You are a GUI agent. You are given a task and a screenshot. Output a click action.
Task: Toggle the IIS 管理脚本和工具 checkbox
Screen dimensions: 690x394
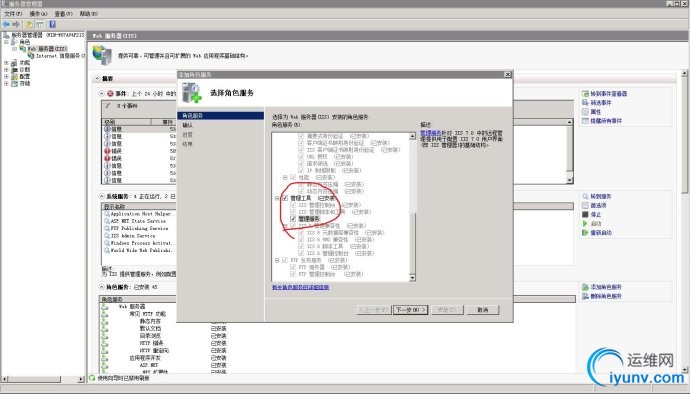click(293, 212)
